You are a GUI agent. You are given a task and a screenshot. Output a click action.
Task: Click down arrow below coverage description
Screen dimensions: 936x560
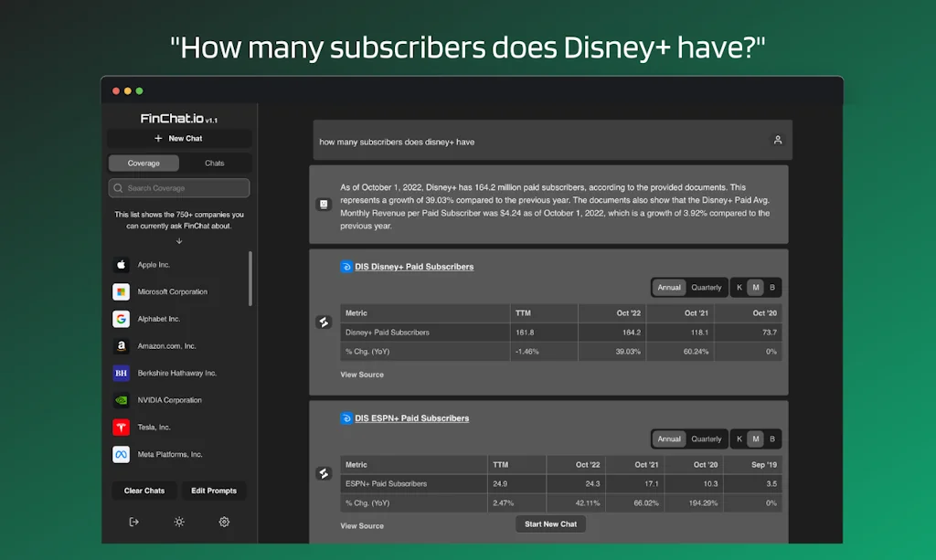[179, 241]
